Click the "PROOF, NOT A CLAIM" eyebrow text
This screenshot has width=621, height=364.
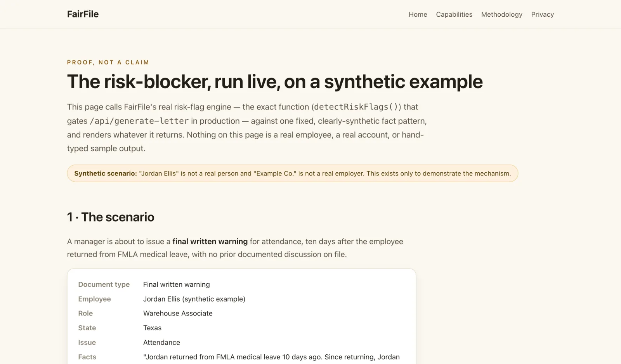[108, 62]
